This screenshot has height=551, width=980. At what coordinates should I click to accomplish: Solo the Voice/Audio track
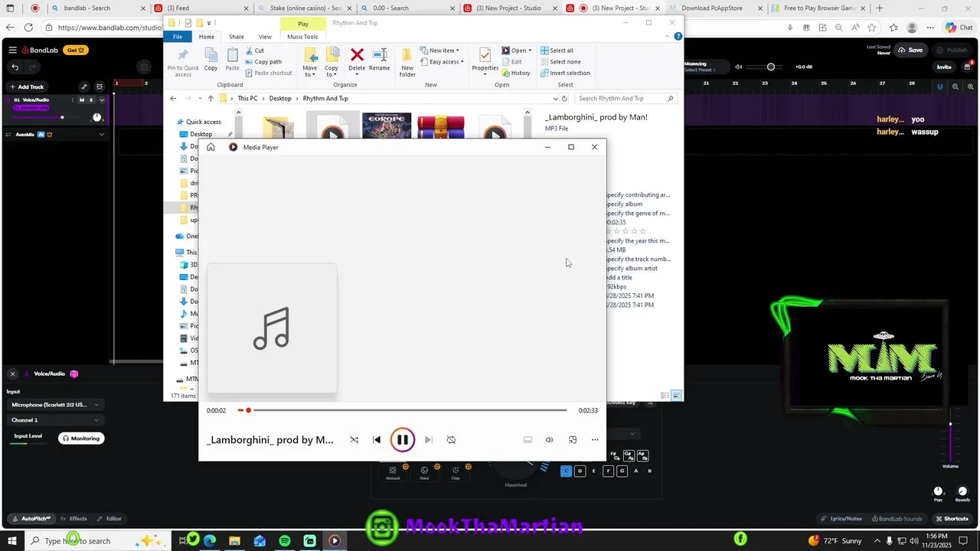click(91, 99)
